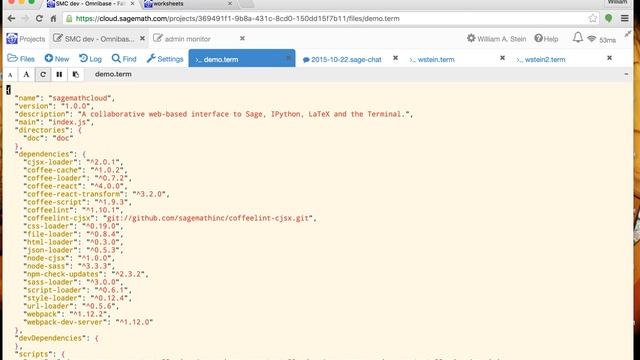The width and height of the screenshot is (640, 360).
Task: Click the "description" line in the terminal
Action: [214, 114]
